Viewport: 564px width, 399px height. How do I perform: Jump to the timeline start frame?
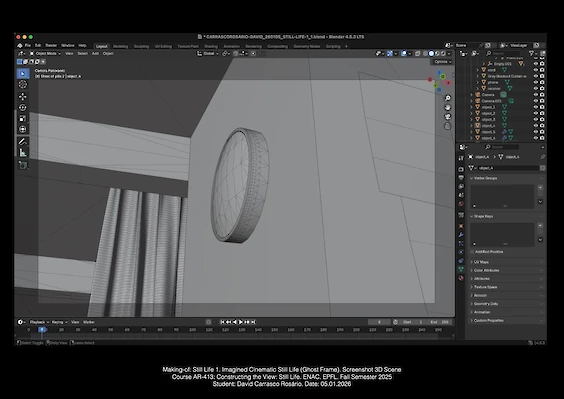tap(222, 322)
